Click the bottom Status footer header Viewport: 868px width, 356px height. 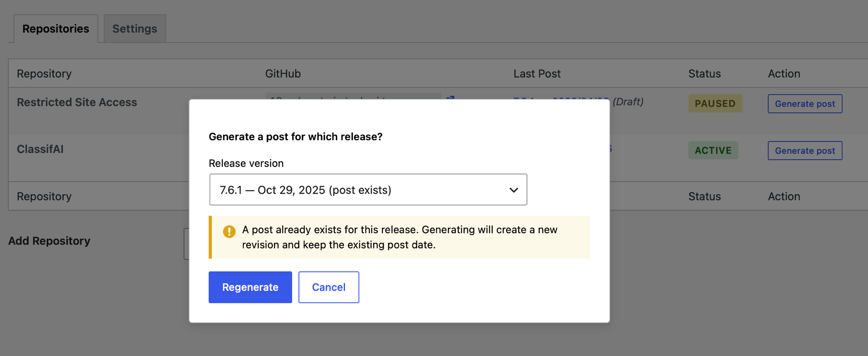(x=704, y=196)
